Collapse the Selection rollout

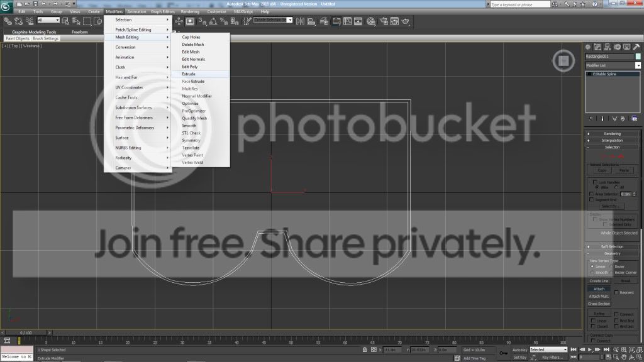pyautogui.click(x=612, y=147)
